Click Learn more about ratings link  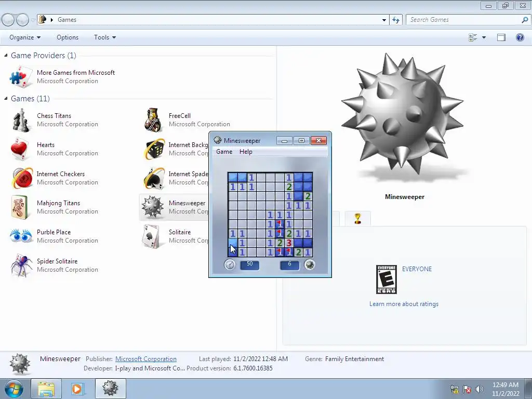404,304
